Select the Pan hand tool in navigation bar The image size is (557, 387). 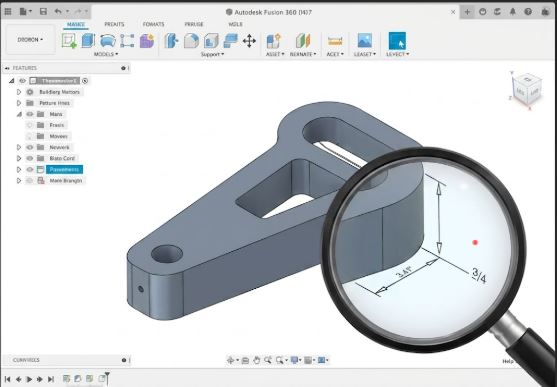click(x=256, y=360)
